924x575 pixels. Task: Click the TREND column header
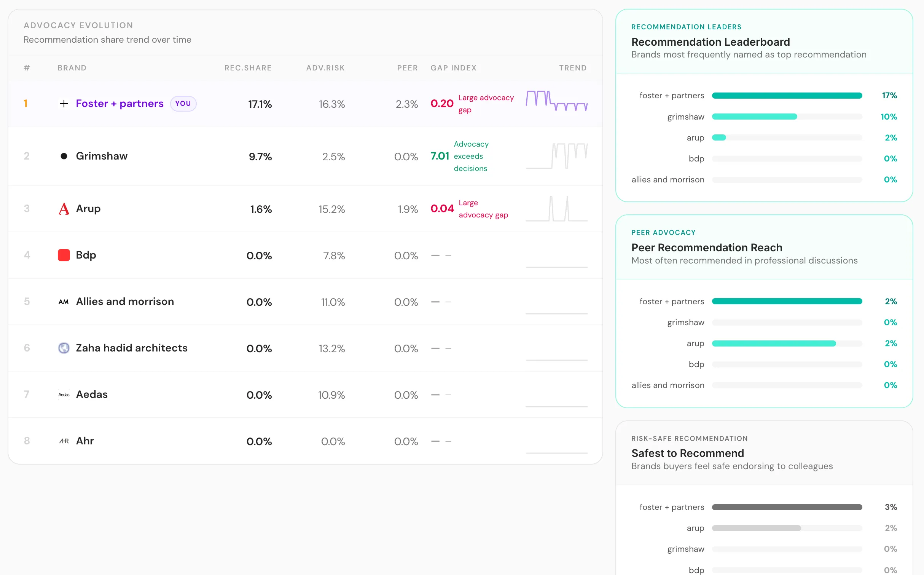pyautogui.click(x=573, y=68)
